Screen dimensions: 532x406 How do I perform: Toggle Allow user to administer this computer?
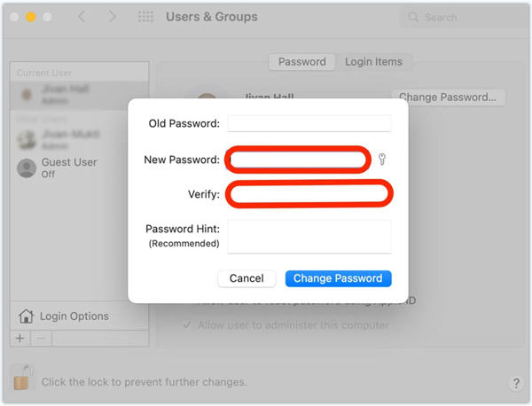click(186, 325)
